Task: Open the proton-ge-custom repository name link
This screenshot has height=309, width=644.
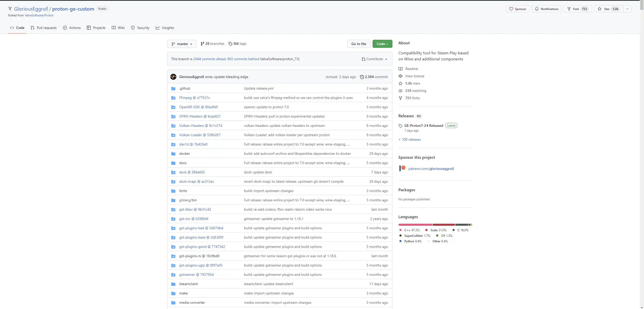Action: pyautogui.click(x=73, y=9)
